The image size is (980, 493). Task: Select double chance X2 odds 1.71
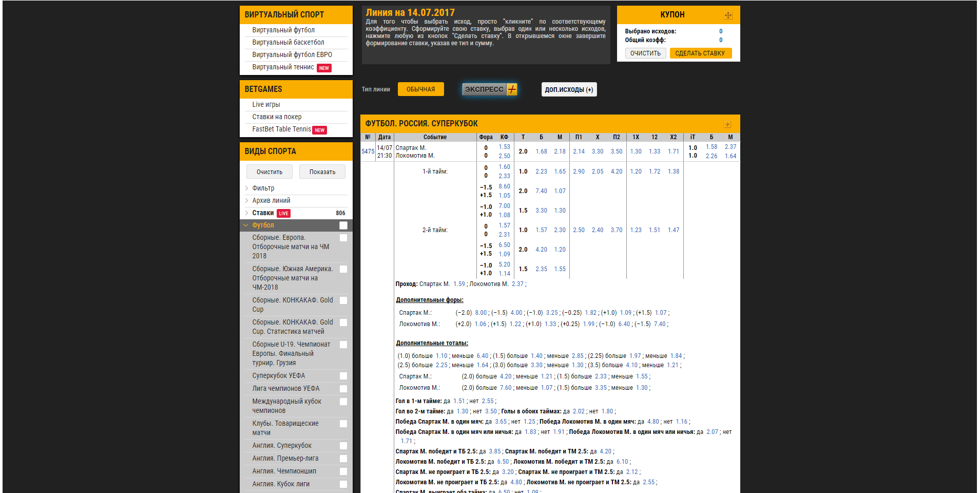(674, 151)
